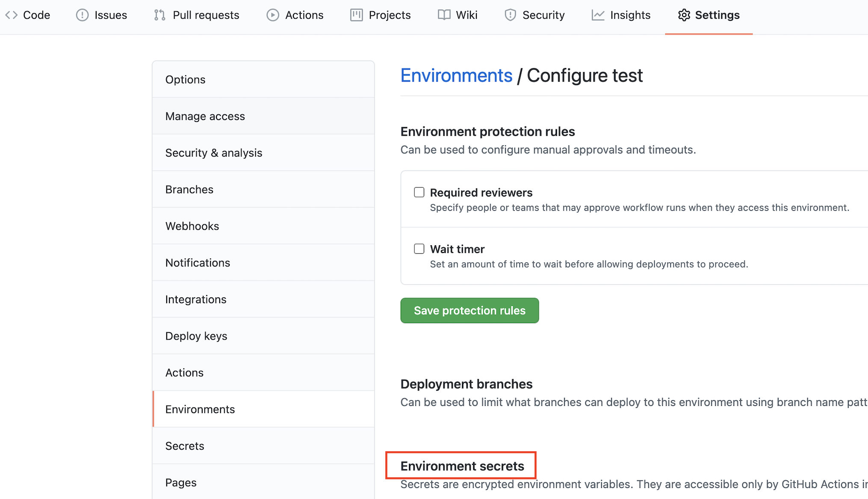Open the Wiki tab
This screenshot has width=868, height=499.
[457, 15]
